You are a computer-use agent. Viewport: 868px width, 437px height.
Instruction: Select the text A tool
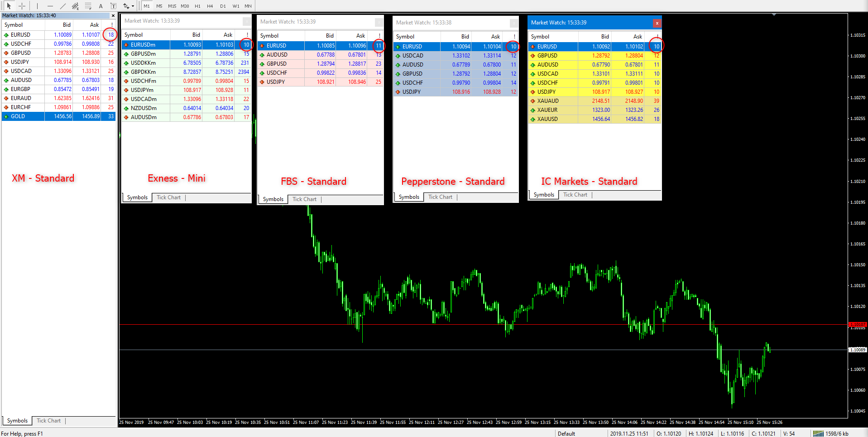pyautogui.click(x=101, y=6)
